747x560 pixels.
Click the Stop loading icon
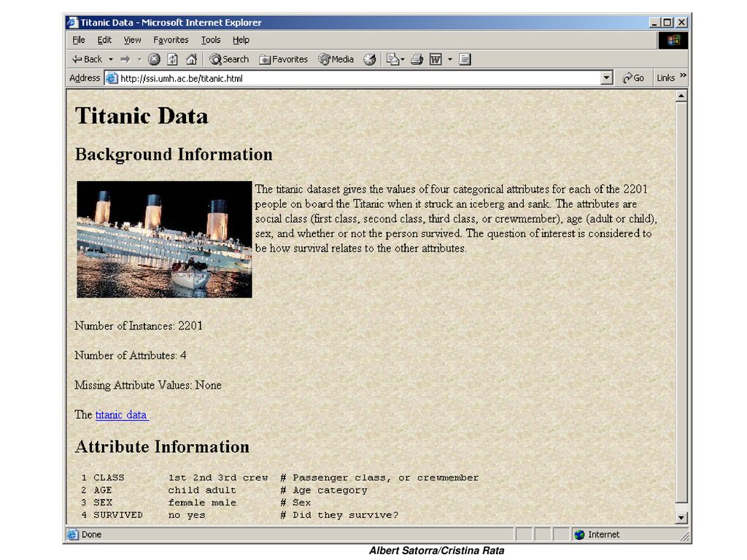[154, 59]
